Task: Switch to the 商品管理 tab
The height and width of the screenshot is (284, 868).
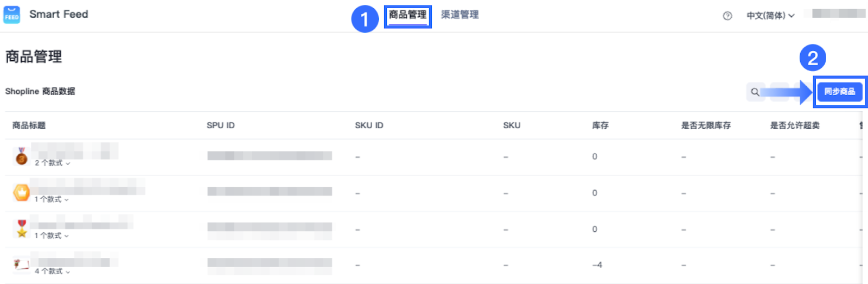Action: 407,15
